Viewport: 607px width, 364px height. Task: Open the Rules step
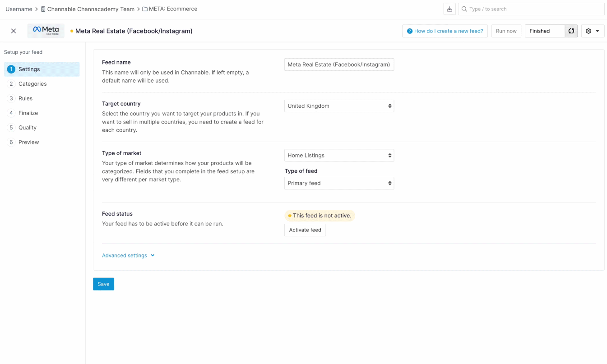pyautogui.click(x=25, y=98)
